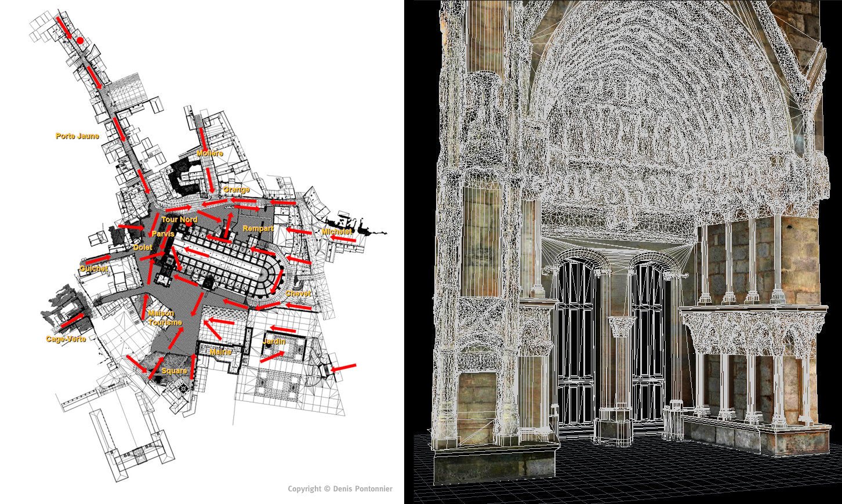Select the Dolet label
Screen dimensions: 842x504
[x=143, y=247]
